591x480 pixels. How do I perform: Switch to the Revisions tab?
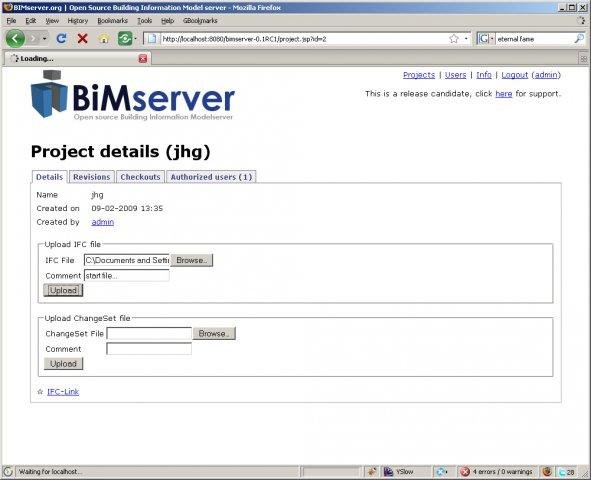click(x=92, y=177)
